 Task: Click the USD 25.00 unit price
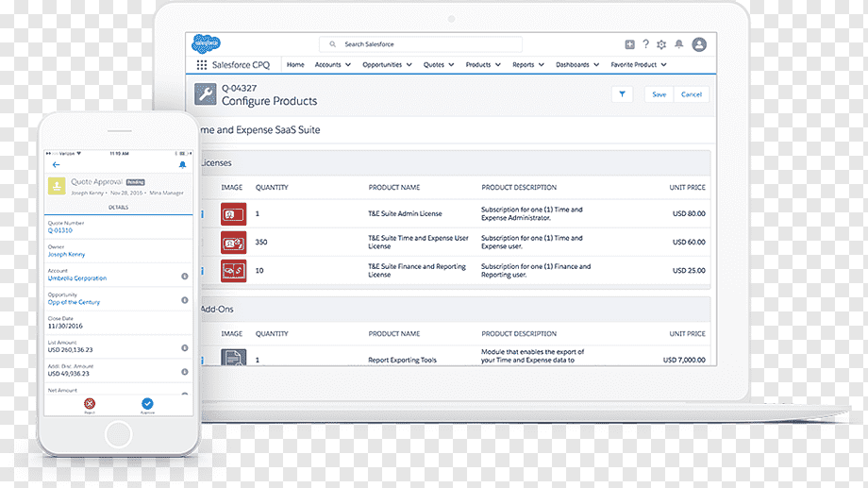[689, 271]
